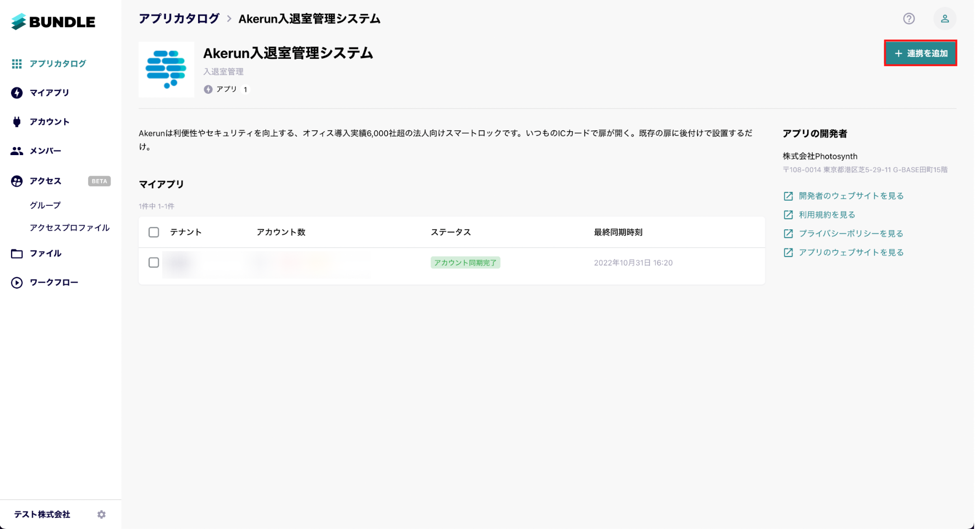Open the user profile avatar menu
Screen dimensions: 980x529
coord(945,19)
